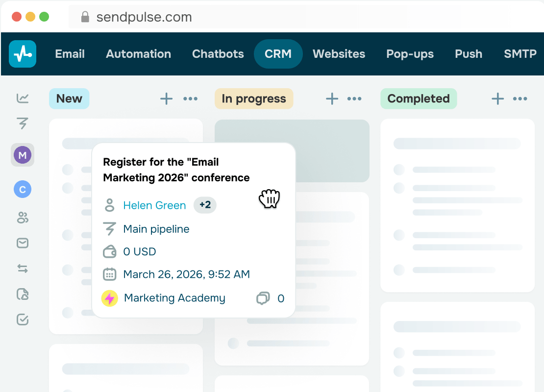The width and height of the screenshot is (544, 392).
Task: Open the Automation menu item
Action: (x=138, y=54)
